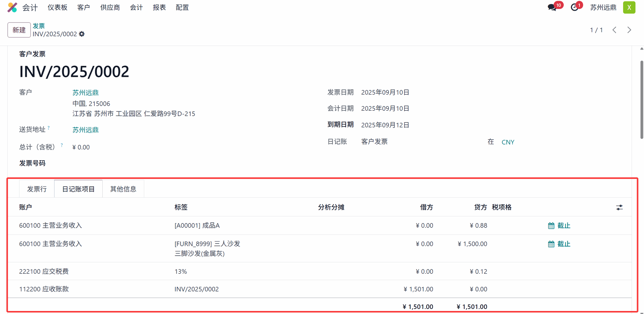
Task: Open the activities clock icon
Action: pos(575,7)
